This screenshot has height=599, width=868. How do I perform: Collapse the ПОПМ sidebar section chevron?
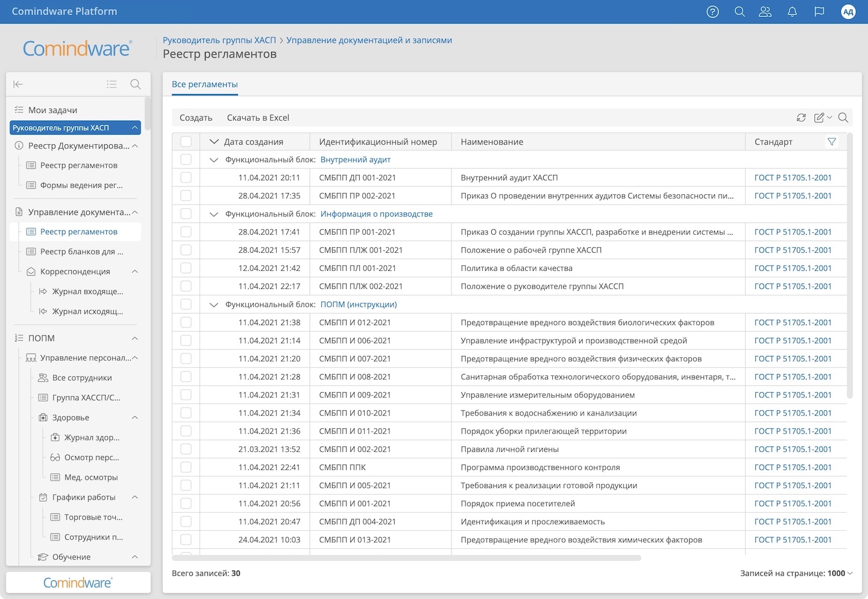coord(134,338)
